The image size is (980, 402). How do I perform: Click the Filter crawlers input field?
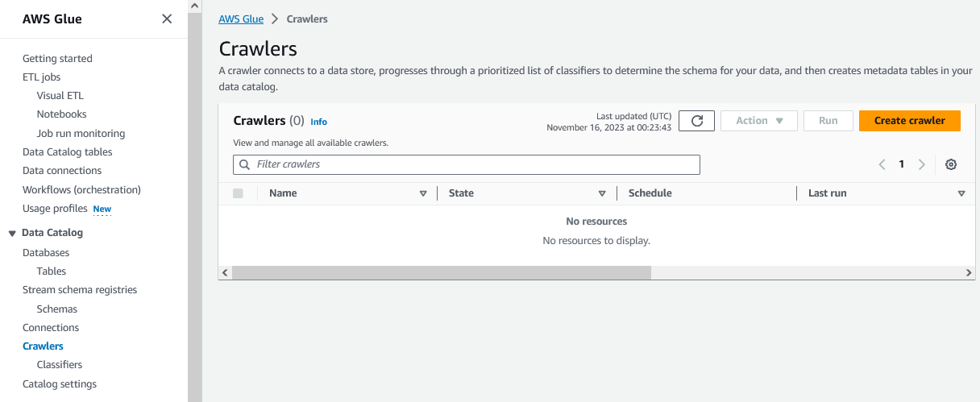475,164
